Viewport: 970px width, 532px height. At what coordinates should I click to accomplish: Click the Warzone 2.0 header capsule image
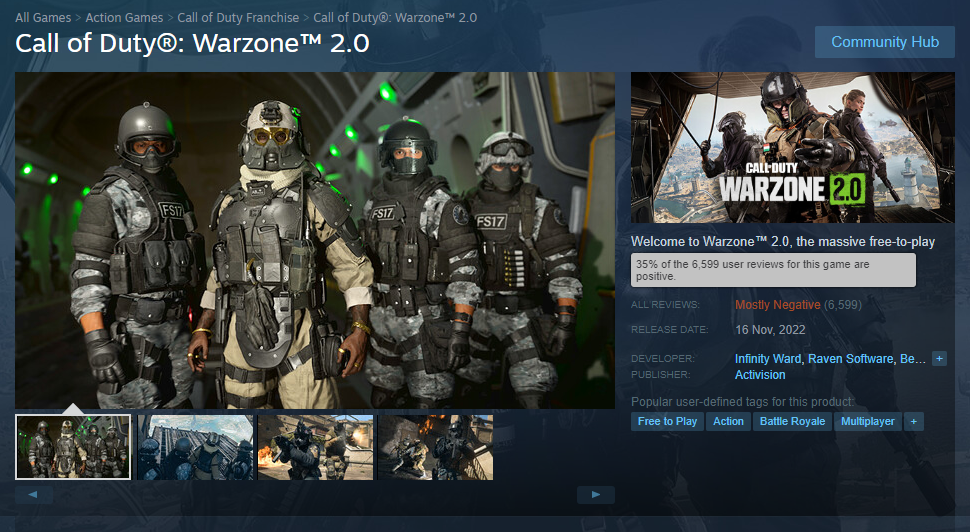click(x=792, y=147)
